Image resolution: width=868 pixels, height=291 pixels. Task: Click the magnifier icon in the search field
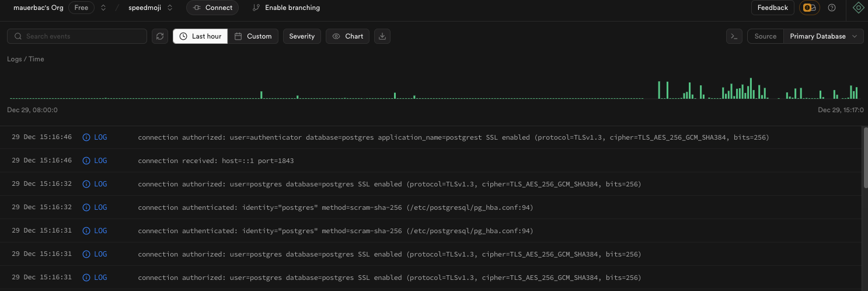18,36
